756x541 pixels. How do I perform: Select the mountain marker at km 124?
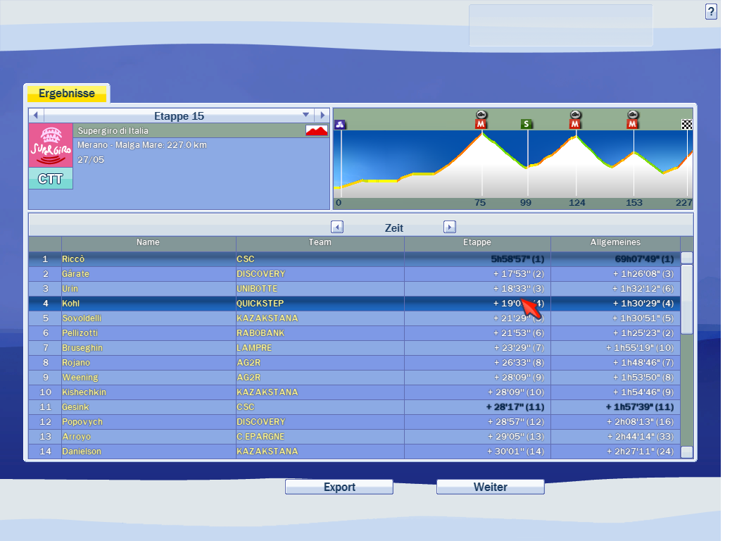click(575, 124)
